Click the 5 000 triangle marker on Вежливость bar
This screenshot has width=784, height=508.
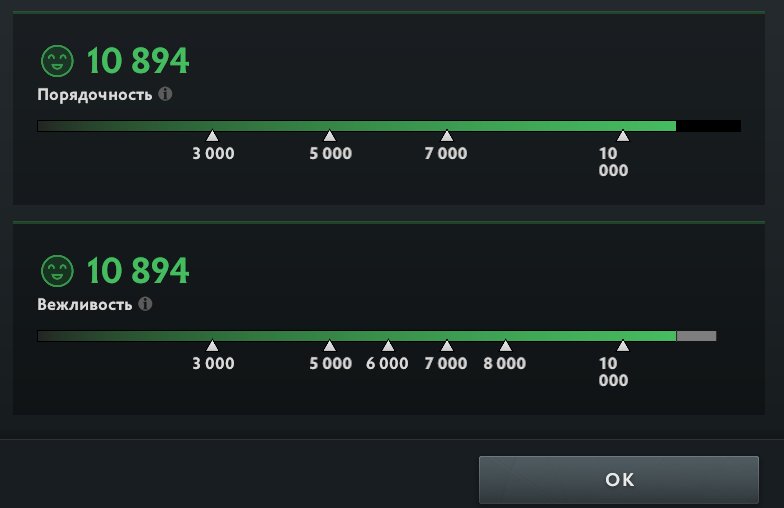coord(330,346)
